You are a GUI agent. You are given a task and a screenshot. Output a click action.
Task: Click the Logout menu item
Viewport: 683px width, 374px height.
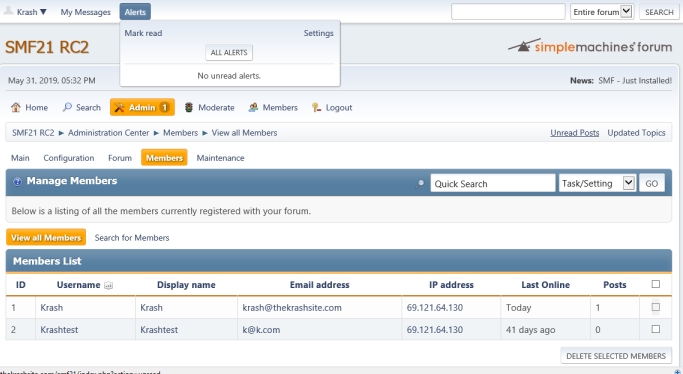coord(332,107)
